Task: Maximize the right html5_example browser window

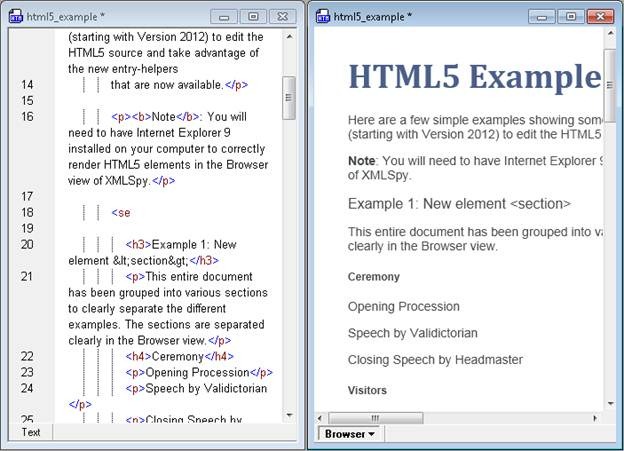Action: point(571,17)
